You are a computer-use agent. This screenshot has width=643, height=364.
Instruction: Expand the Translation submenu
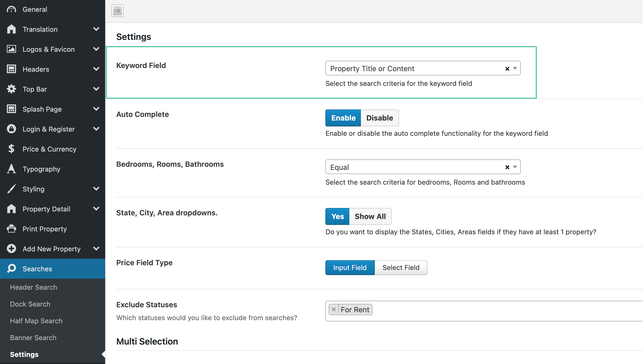(96, 29)
